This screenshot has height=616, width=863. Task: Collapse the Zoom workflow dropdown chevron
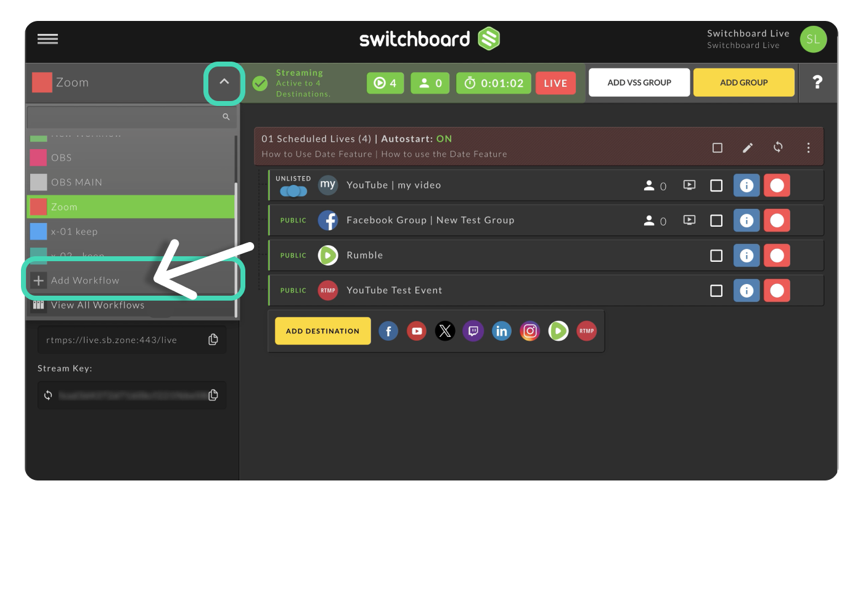coord(224,82)
